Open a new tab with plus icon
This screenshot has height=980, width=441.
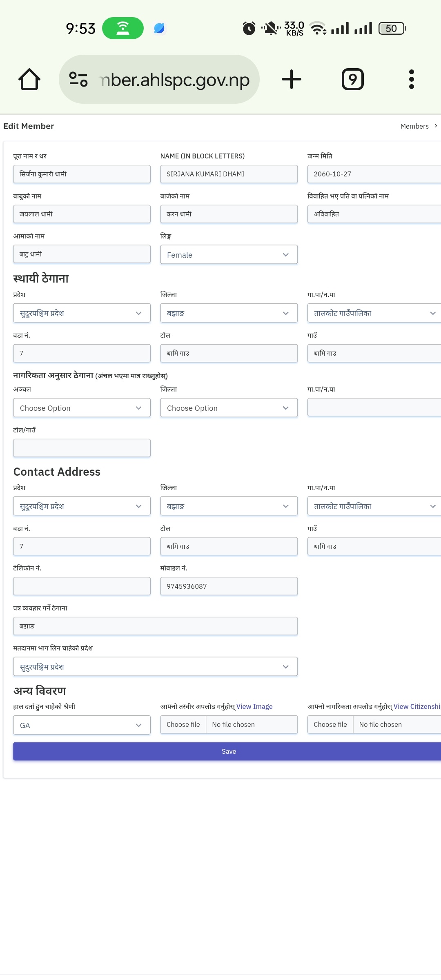pyautogui.click(x=292, y=79)
